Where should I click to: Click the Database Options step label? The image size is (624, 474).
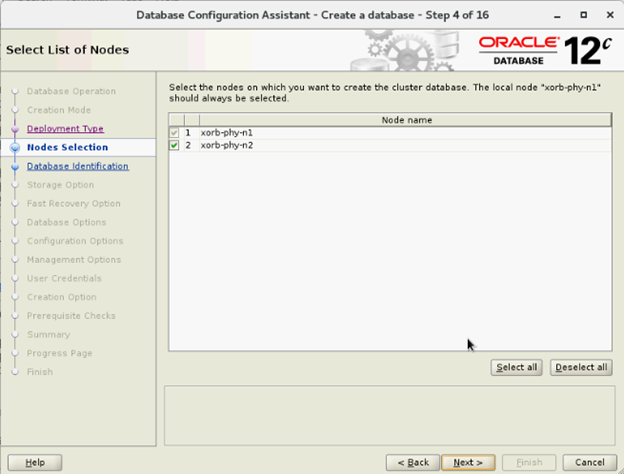pos(66,222)
